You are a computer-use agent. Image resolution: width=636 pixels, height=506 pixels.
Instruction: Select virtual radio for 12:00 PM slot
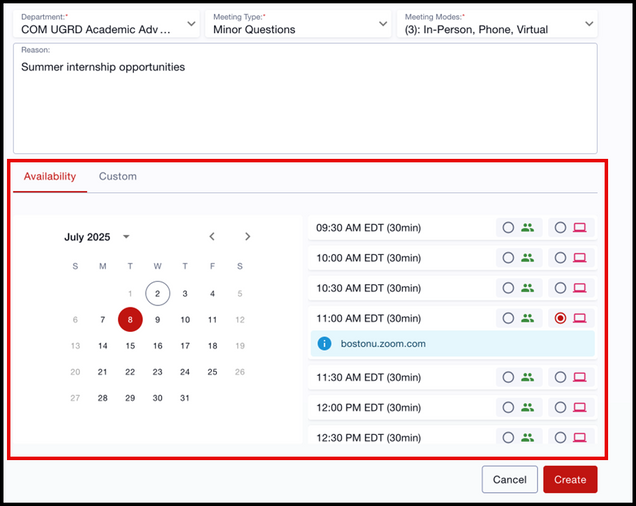tap(561, 407)
